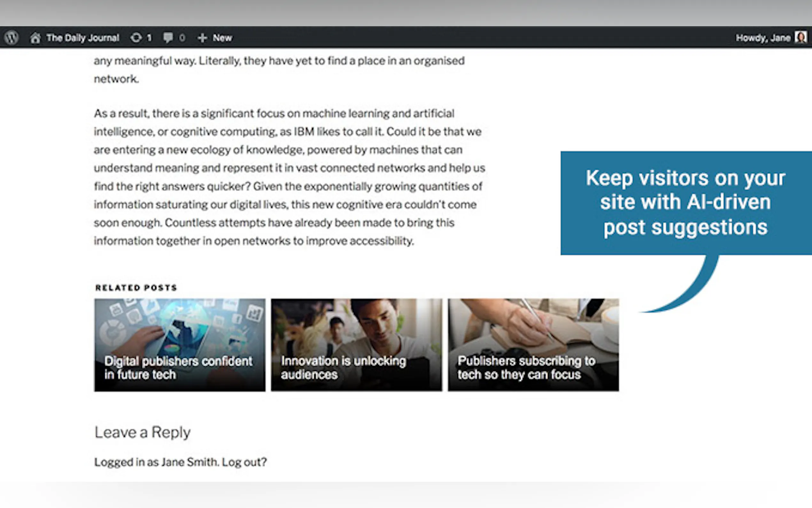Click the comments bubble icon

point(168,38)
